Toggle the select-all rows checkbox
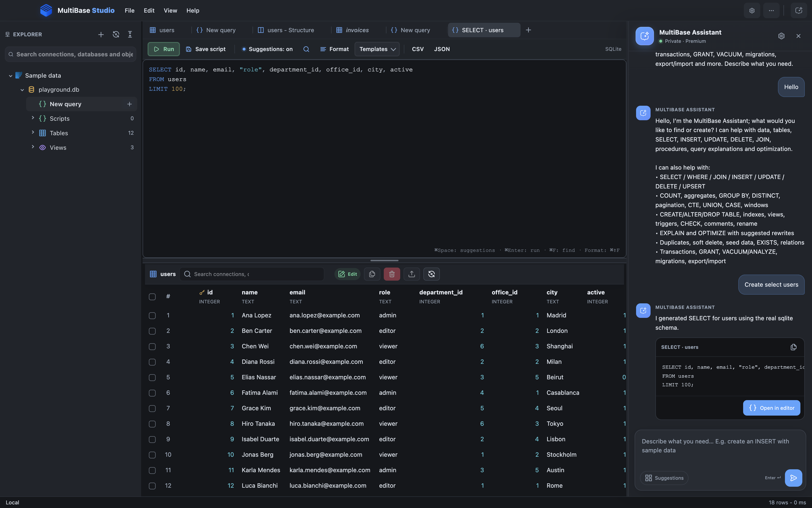Image resolution: width=812 pixels, height=508 pixels. pyautogui.click(x=152, y=297)
